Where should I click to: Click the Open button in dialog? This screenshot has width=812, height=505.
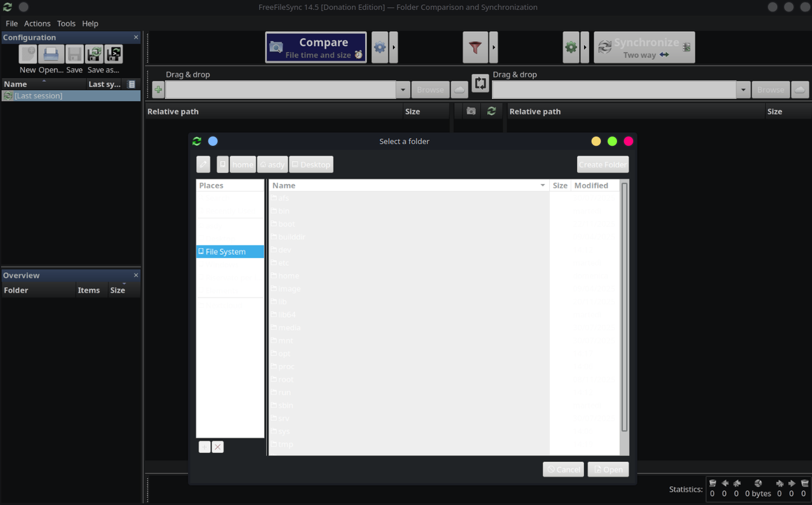pos(608,469)
